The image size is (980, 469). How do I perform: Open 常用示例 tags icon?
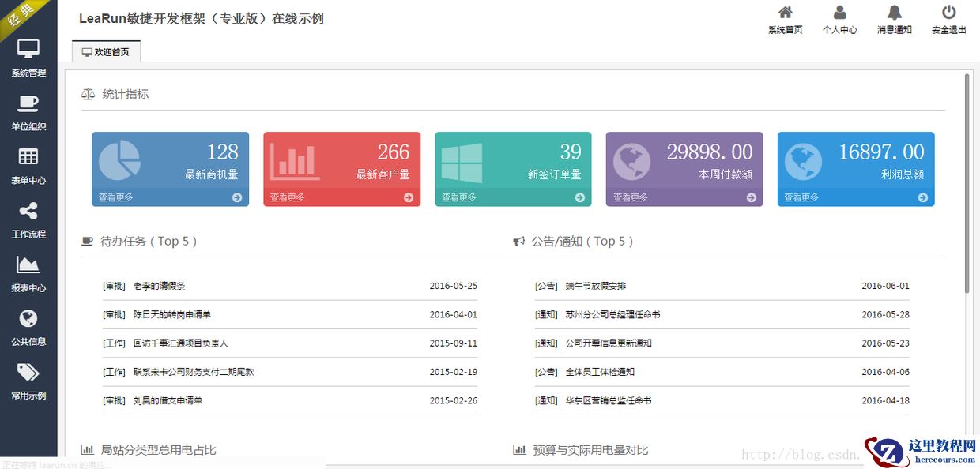[x=28, y=381]
